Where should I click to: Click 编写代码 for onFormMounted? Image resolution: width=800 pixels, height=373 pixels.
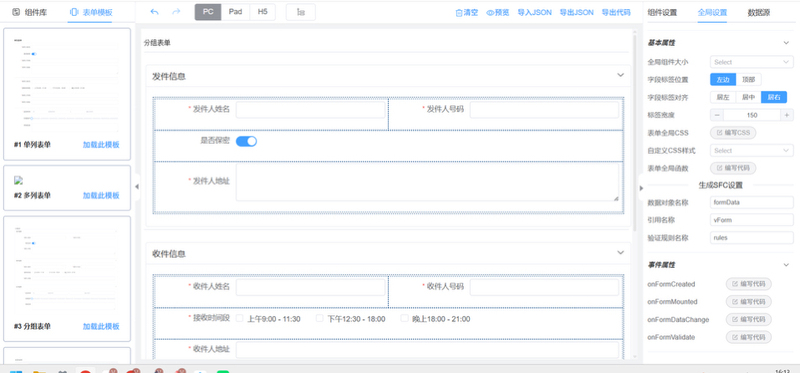point(748,302)
